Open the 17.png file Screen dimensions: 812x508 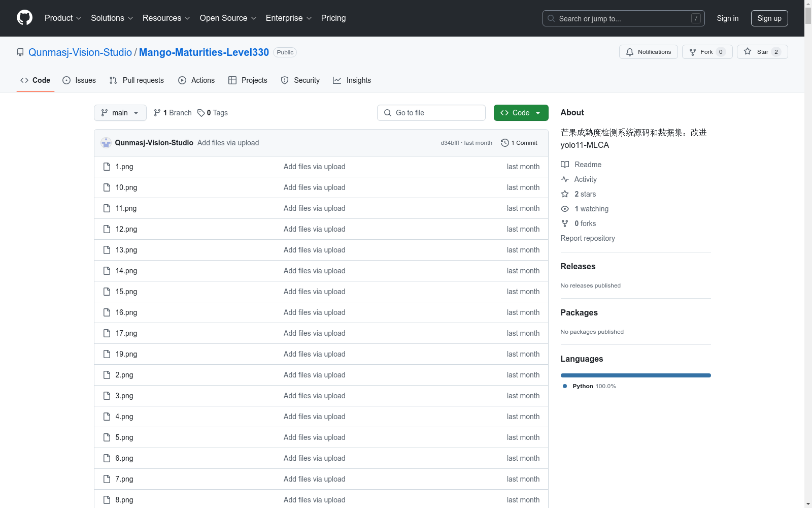(x=126, y=333)
